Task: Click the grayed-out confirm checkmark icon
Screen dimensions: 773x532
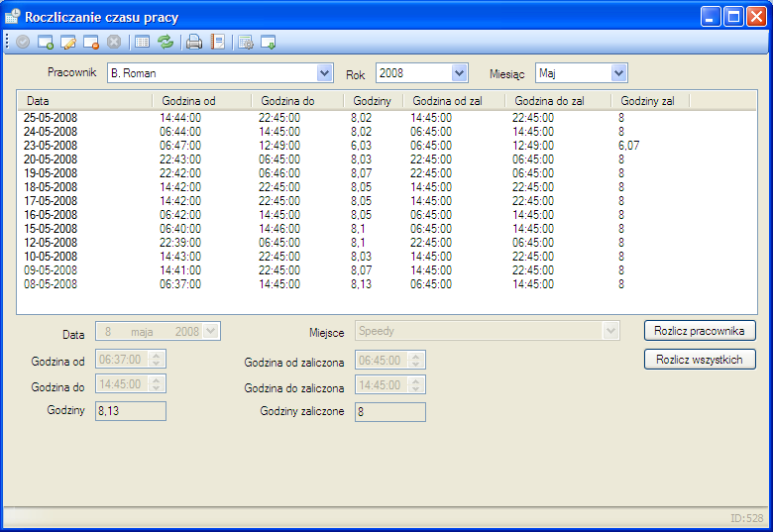Action: coord(23,43)
